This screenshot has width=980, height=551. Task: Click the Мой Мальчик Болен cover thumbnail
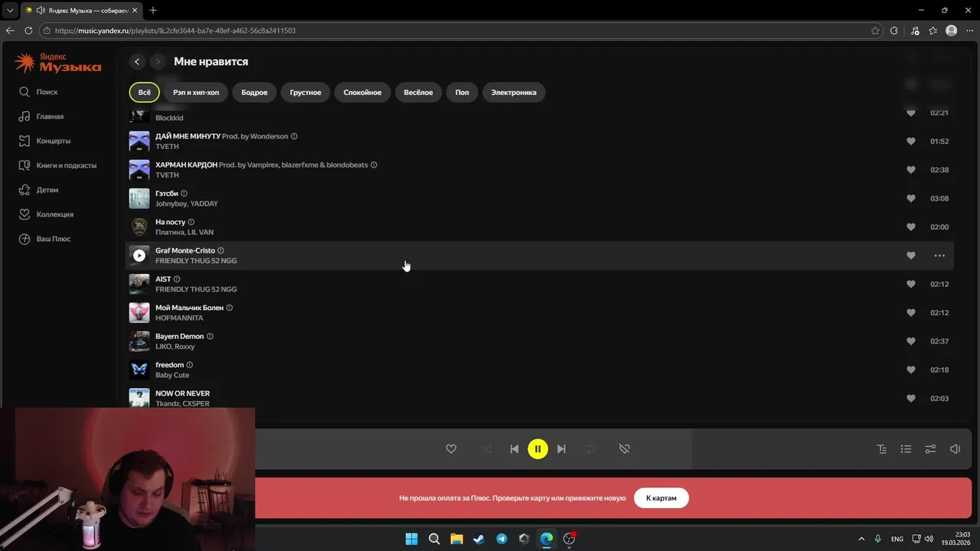[x=139, y=313]
